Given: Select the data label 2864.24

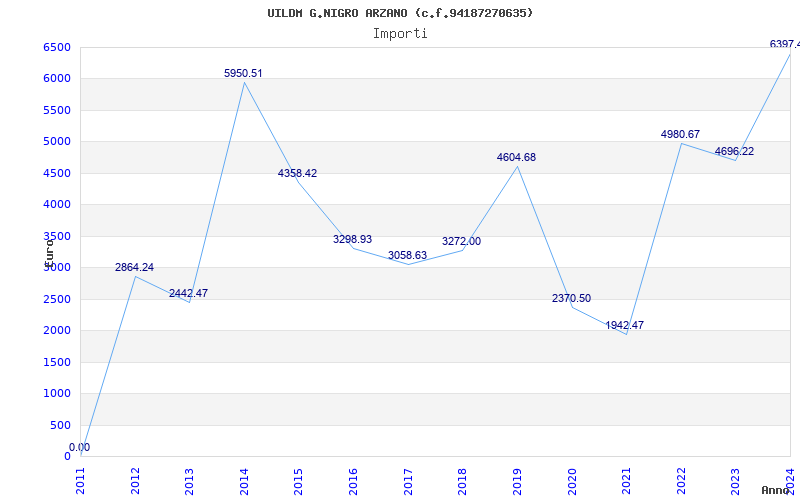Looking at the screenshot, I should pos(134,267).
